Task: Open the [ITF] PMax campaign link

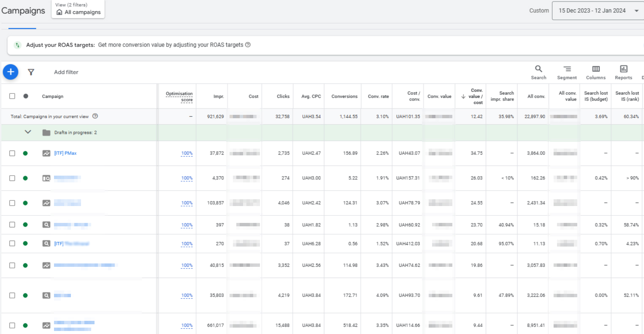Action: tap(65, 153)
